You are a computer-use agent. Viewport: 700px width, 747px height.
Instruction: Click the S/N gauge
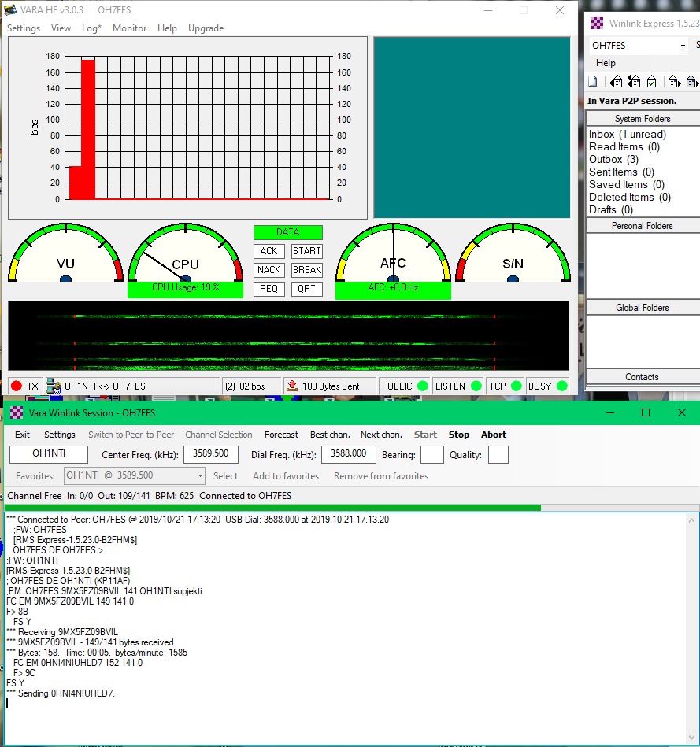click(x=513, y=253)
